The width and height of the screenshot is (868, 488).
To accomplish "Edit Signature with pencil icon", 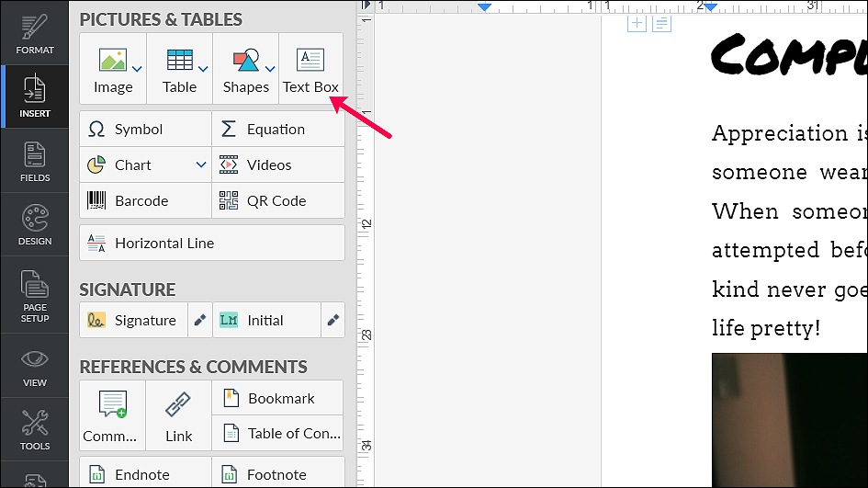I will coord(200,320).
